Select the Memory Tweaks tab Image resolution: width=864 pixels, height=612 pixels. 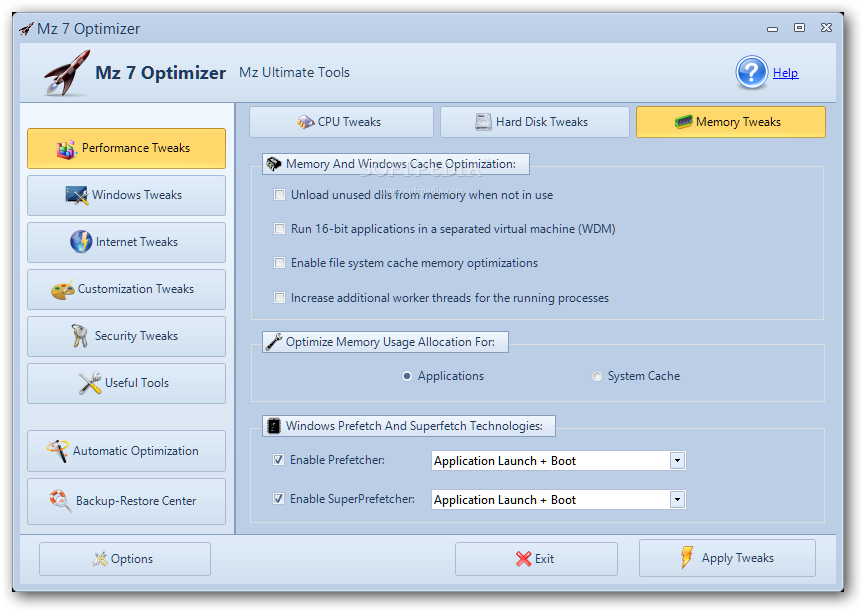coord(731,122)
